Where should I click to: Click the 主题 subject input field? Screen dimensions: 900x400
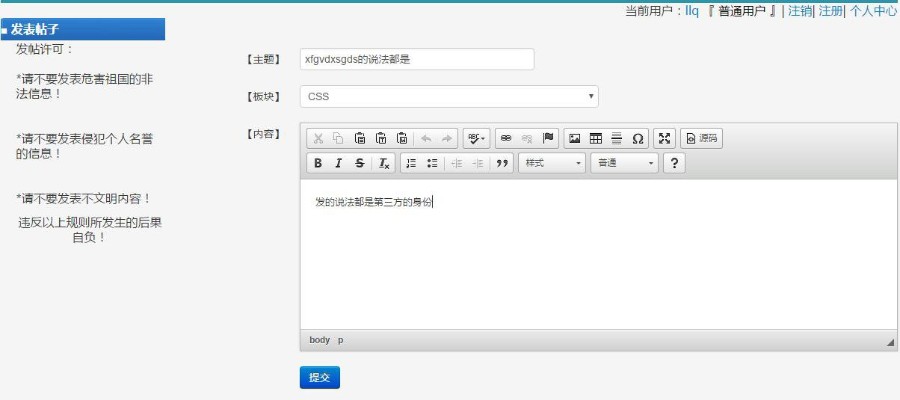[x=417, y=59]
